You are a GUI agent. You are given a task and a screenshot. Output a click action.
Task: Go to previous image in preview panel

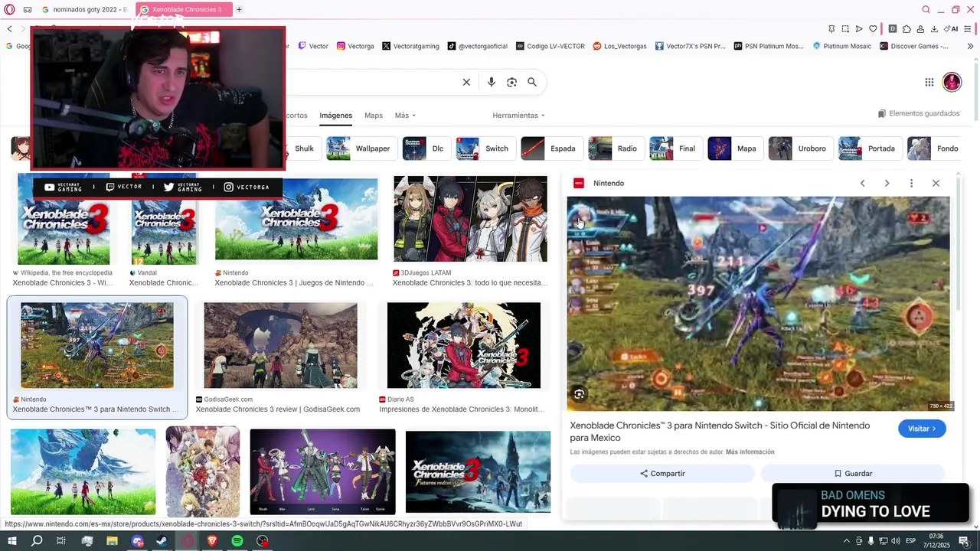coord(862,183)
